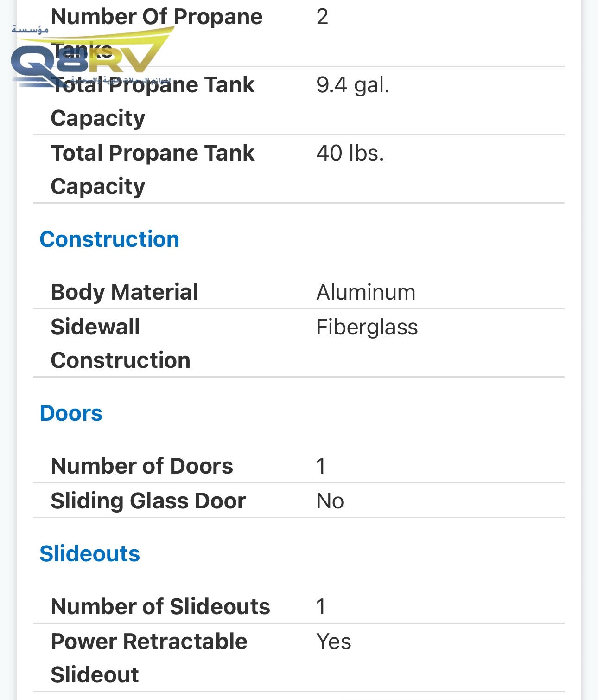Open the Construction section heading
The width and height of the screenshot is (598, 700).
[x=109, y=239]
